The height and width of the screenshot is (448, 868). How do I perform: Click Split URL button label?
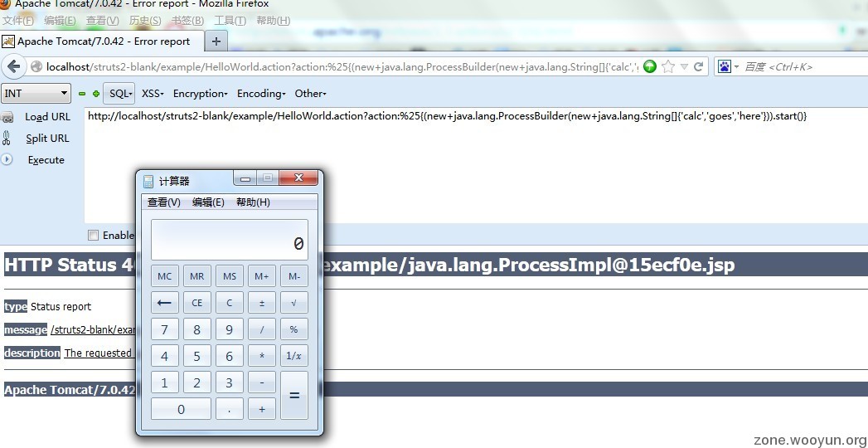(47, 139)
